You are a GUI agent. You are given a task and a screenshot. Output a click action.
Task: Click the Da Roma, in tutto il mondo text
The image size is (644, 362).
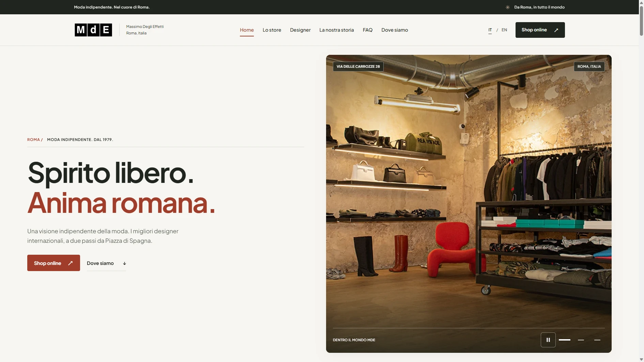tap(539, 7)
